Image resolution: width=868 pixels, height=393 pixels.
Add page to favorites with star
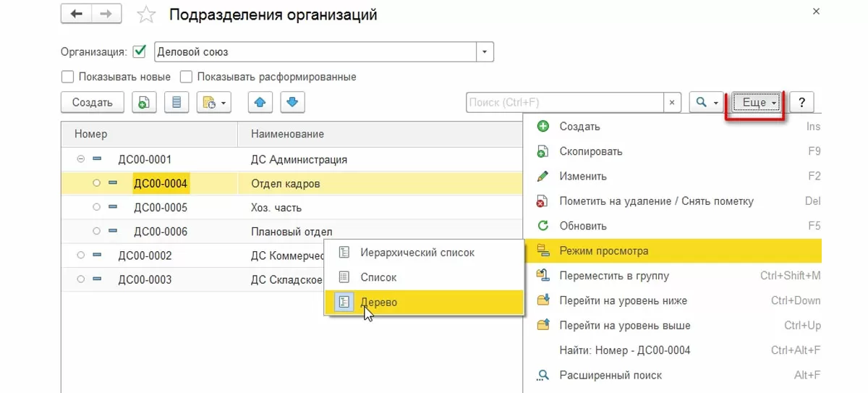tap(146, 14)
